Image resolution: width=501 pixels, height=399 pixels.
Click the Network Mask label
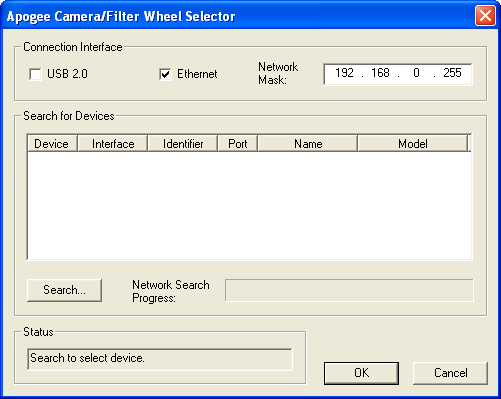point(278,73)
